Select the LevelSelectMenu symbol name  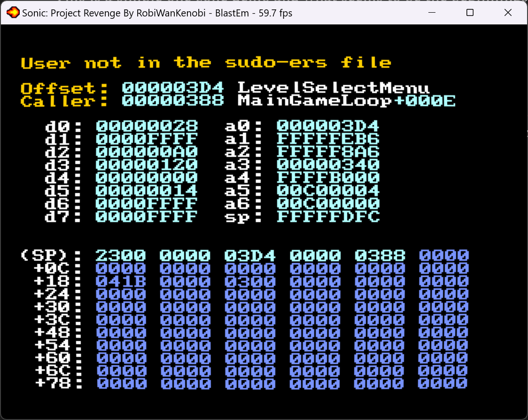[x=334, y=88]
